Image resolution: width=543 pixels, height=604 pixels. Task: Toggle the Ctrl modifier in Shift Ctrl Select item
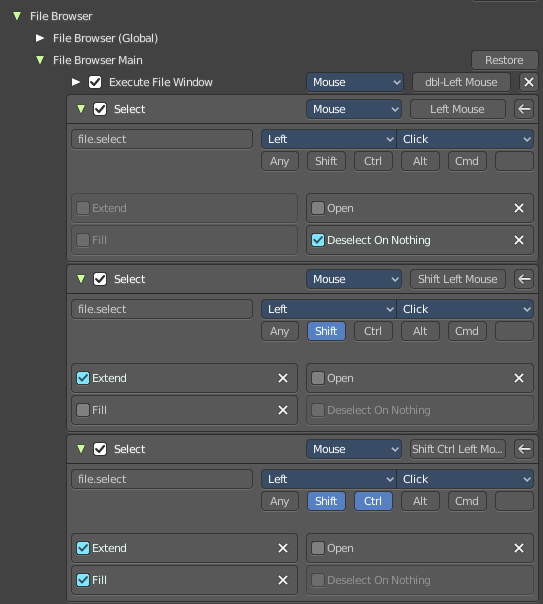[x=373, y=501]
